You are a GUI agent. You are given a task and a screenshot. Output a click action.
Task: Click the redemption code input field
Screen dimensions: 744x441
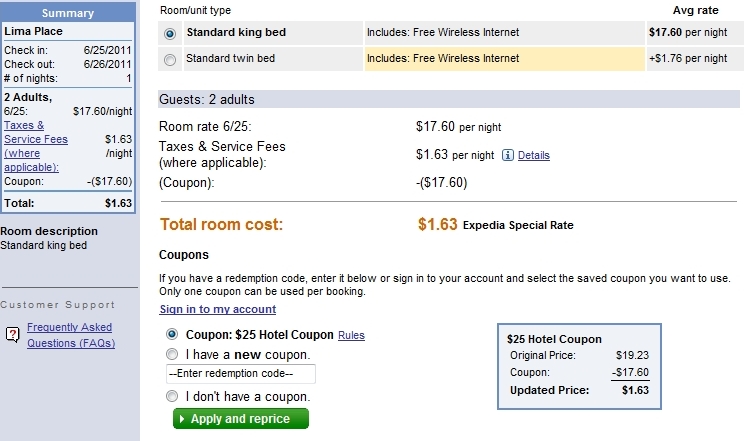click(x=241, y=374)
